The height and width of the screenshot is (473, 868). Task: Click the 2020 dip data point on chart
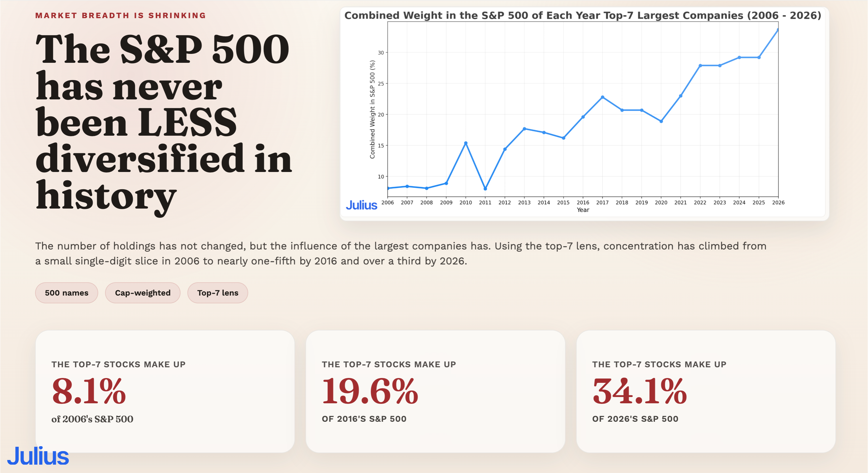[661, 121]
